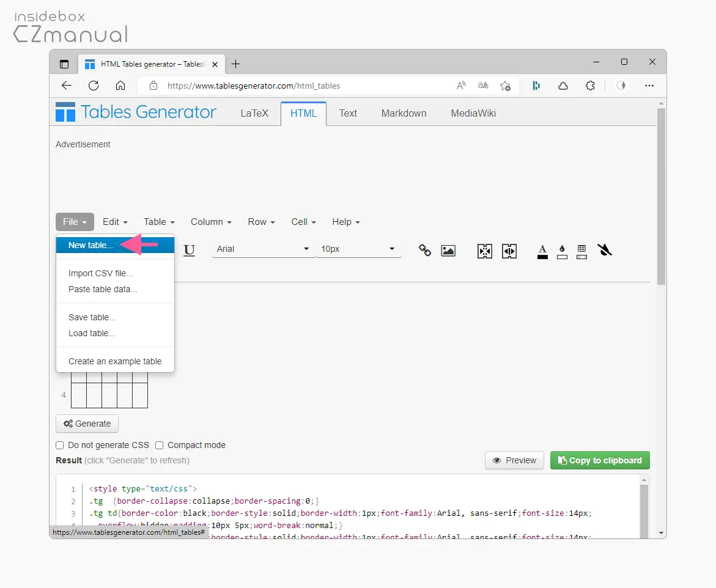The width and height of the screenshot is (716, 588).
Task: Expand the Table menu
Action: point(159,222)
